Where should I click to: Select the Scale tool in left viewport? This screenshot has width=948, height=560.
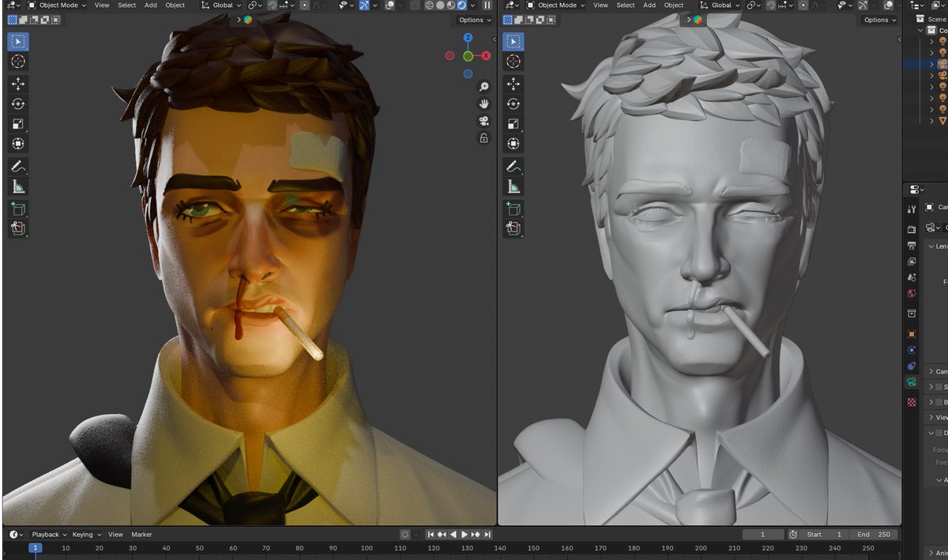[x=18, y=124]
